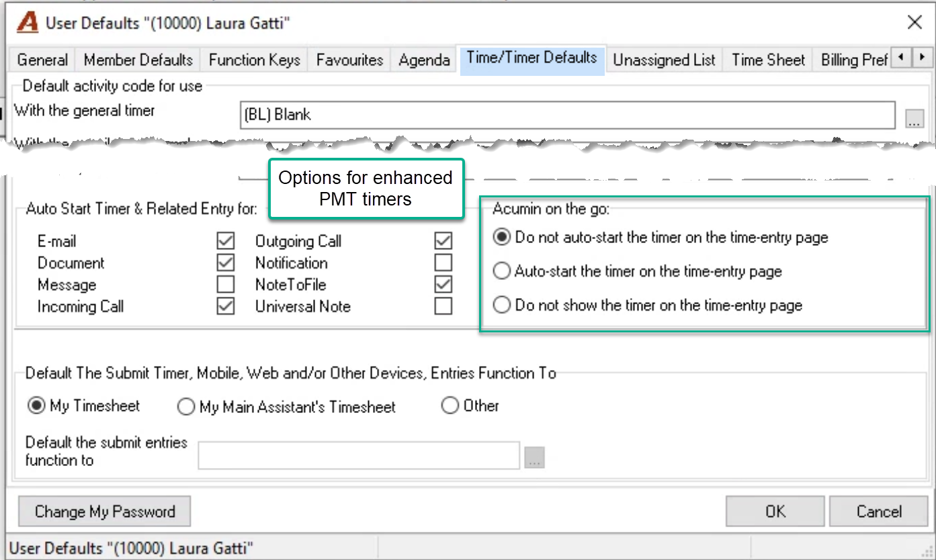This screenshot has width=936, height=560.
Task: Switch to the Function Keys tab
Action: point(255,60)
